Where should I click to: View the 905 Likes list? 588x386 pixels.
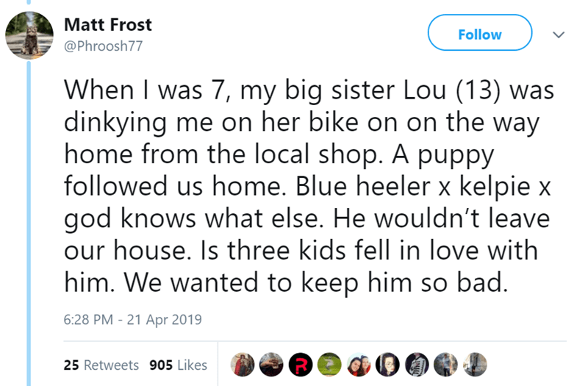point(178,365)
